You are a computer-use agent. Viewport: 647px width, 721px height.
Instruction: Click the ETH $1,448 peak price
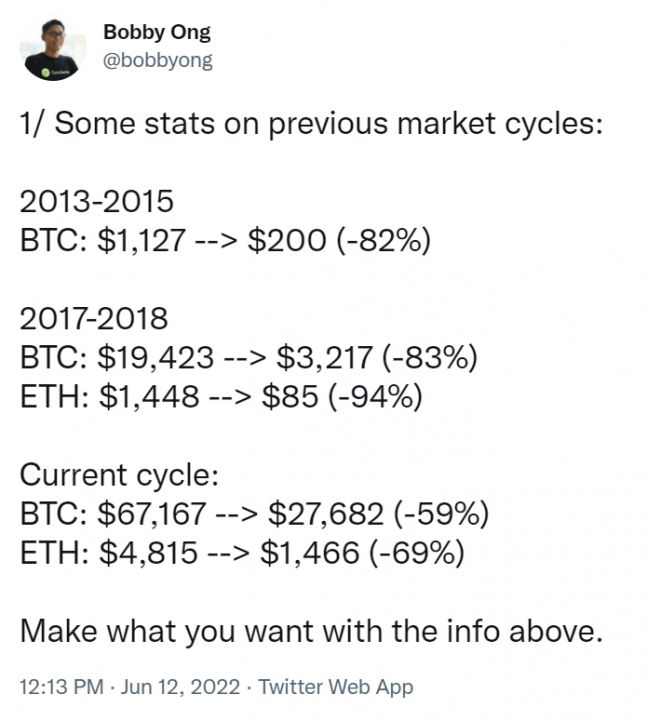[141, 396]
